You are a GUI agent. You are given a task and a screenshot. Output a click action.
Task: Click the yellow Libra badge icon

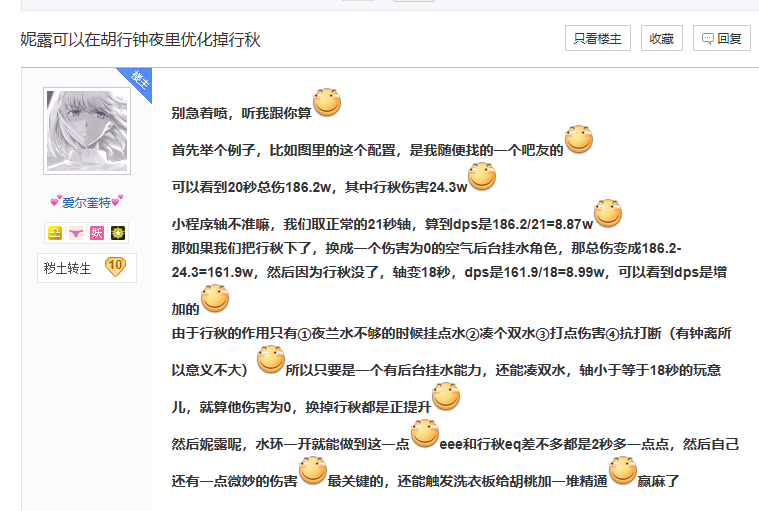[54, 233]
